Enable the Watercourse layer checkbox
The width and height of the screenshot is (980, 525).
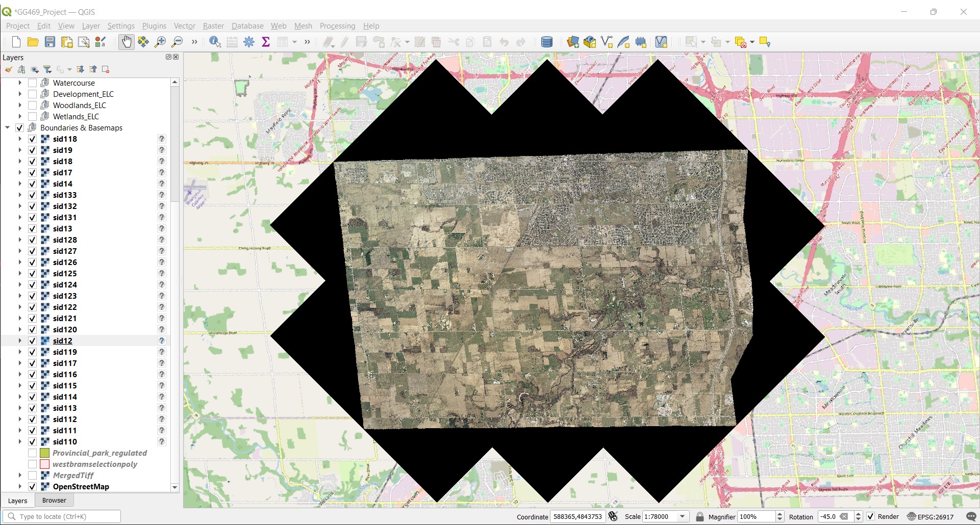(x=32, y=83)
